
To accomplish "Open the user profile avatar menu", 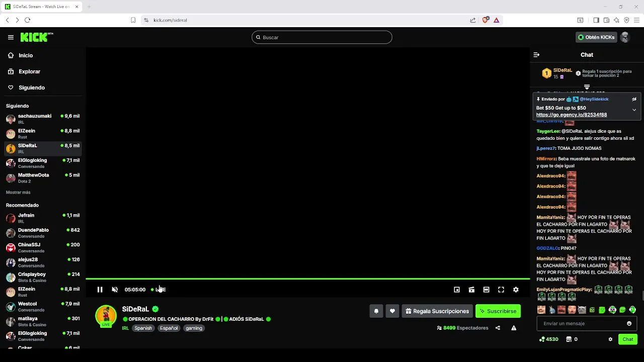I will tap(625, 37).
